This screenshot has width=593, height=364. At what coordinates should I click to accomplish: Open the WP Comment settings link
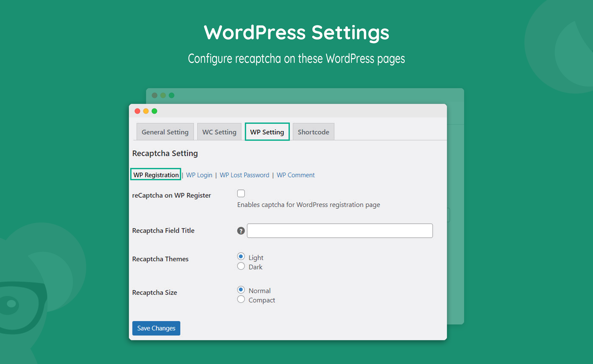point(295,175)
